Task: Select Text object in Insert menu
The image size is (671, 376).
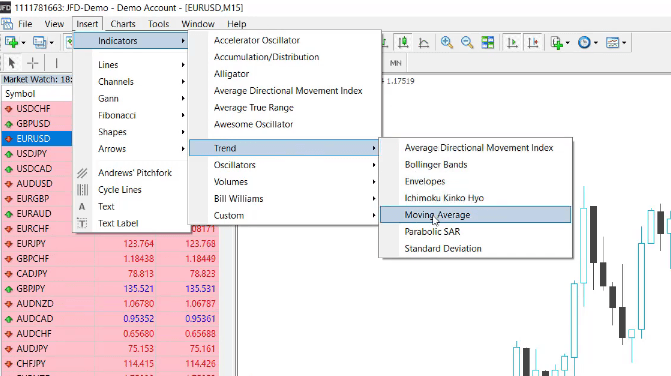Action: (131, 207)
